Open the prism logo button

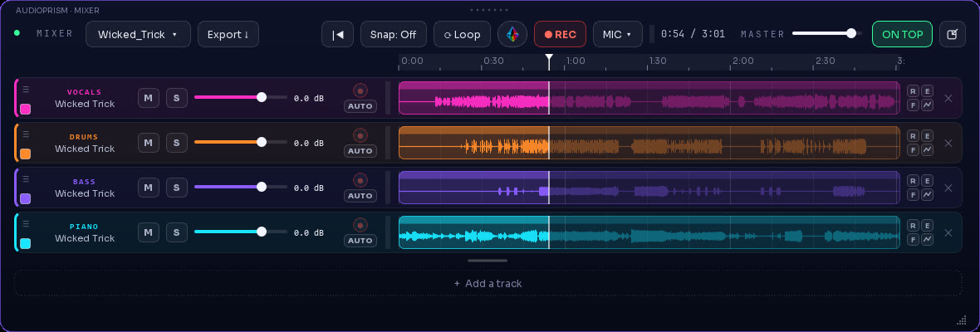click(512, 34)
